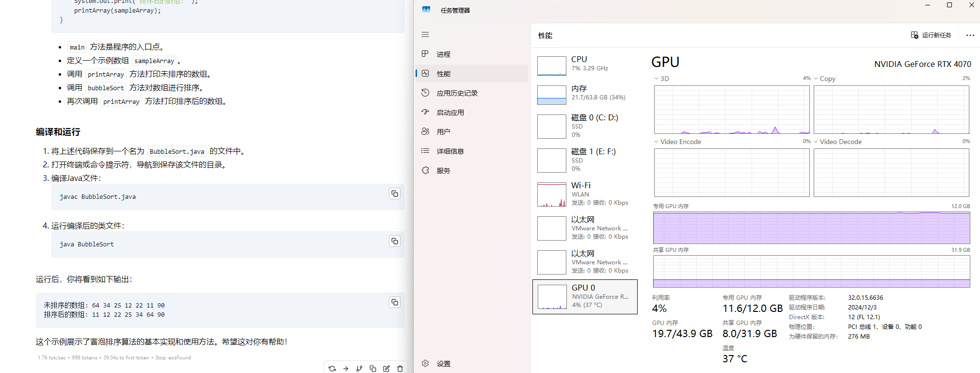Click the pencil edit message icon

pos(386,369)
